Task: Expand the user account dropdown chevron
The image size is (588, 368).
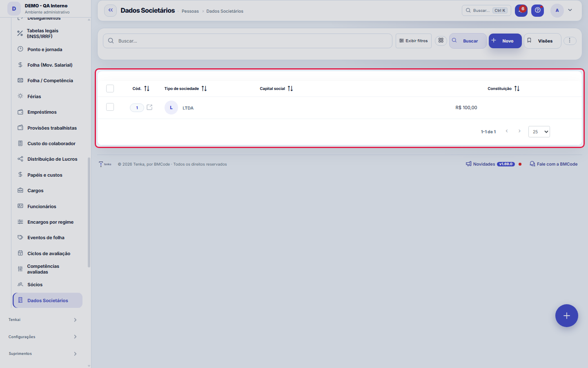Action: coord(570,10)
